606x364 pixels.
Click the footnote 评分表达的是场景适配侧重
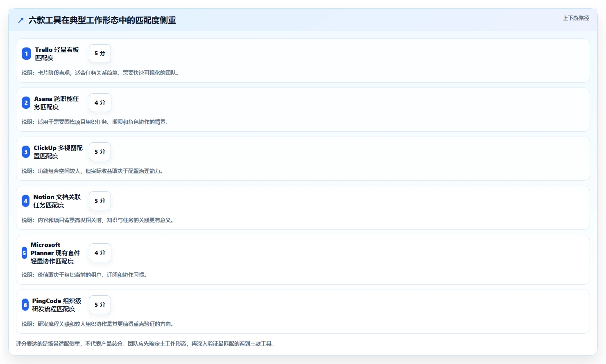click(x=145, y=344)
